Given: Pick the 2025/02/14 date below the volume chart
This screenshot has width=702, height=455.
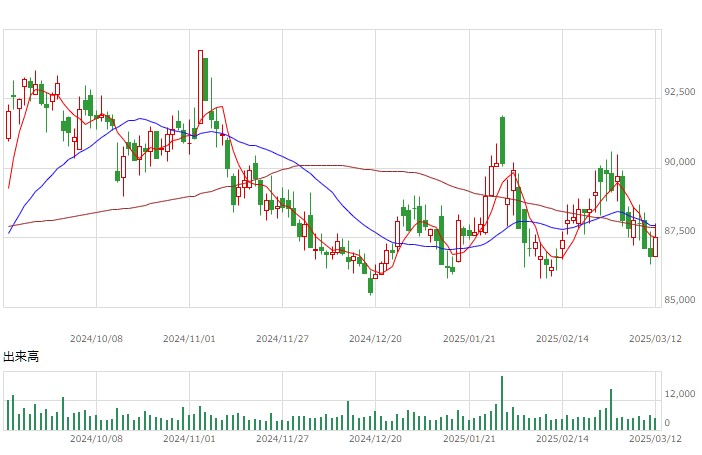Looking at the screenshot, I should click(562, 438).
